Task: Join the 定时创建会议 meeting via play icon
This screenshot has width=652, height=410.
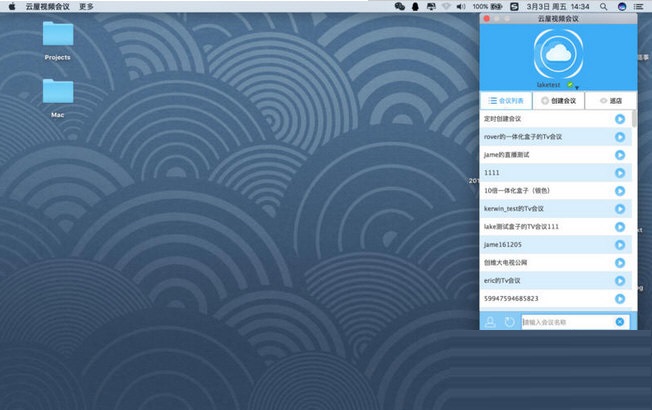Action: [x=620, y=119]
